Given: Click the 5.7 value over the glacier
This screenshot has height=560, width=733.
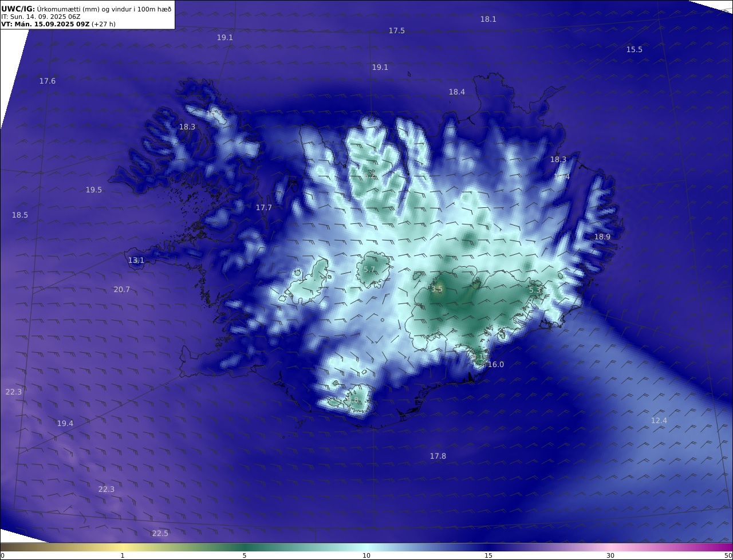Looking at the screenshot, I should coord(369,269).
